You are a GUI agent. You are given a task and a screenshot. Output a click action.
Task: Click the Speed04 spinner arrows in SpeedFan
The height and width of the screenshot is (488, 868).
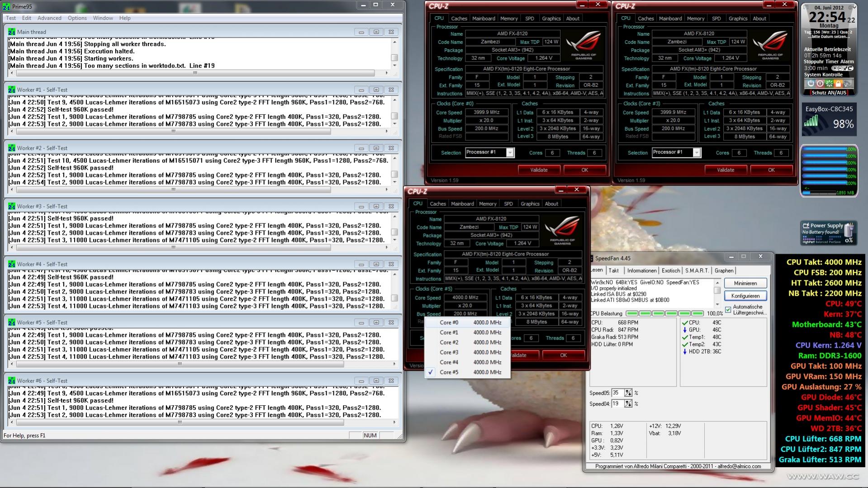628,403
